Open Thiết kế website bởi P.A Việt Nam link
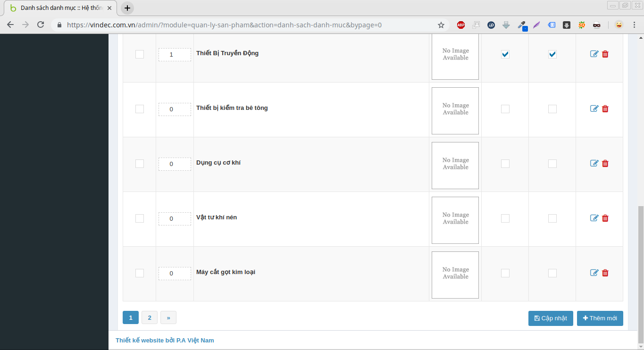Image resolution: width=644 pixels, height=350 pixels. (x=165, y=340)
